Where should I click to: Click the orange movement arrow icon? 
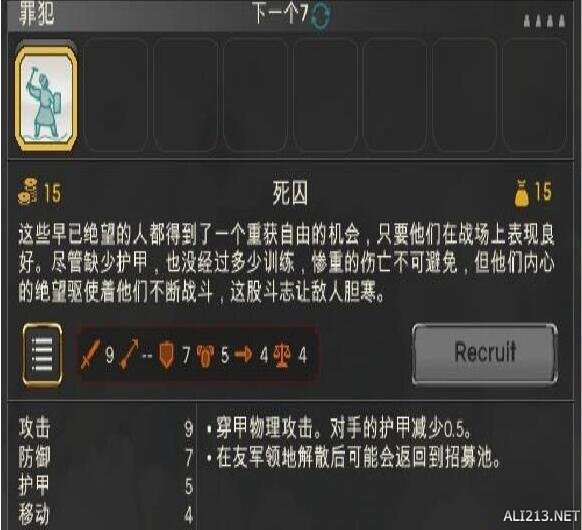[x=243, y=354]
